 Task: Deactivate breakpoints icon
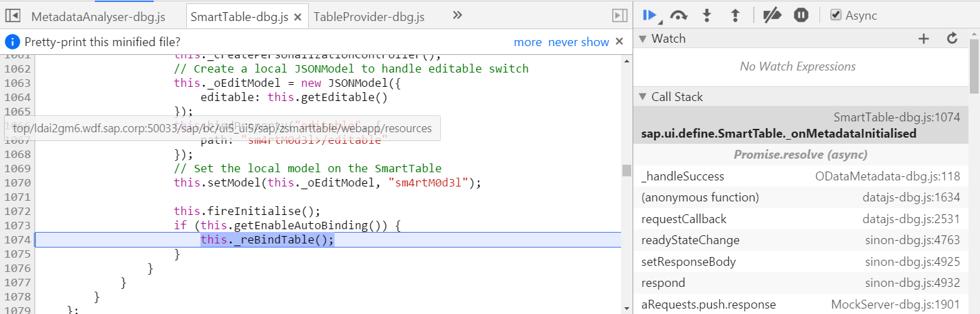tap(773, 15)
